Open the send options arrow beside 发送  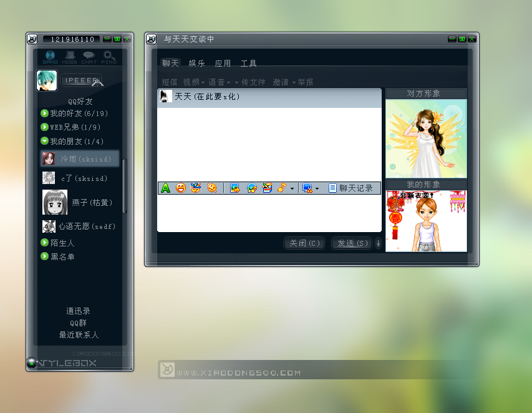point(378,243)
